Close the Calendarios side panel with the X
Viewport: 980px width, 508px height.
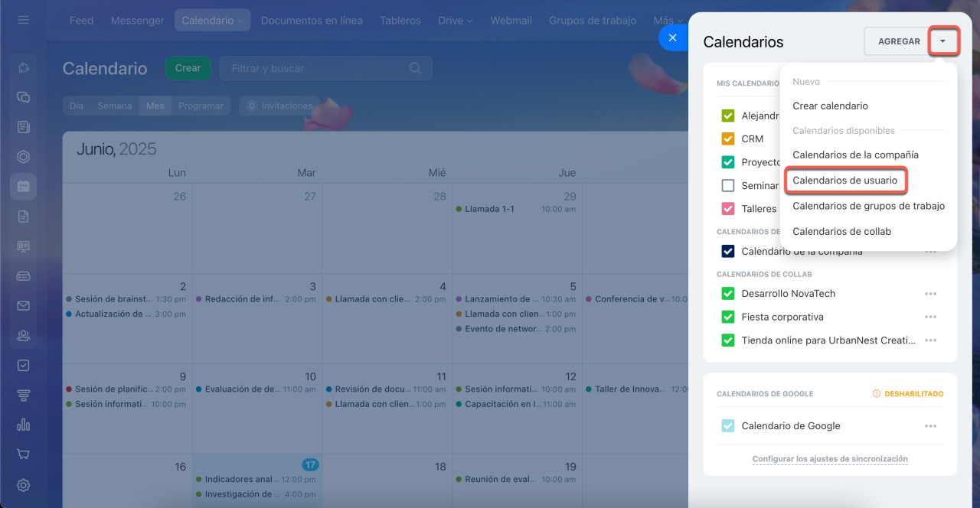point(672,37)
